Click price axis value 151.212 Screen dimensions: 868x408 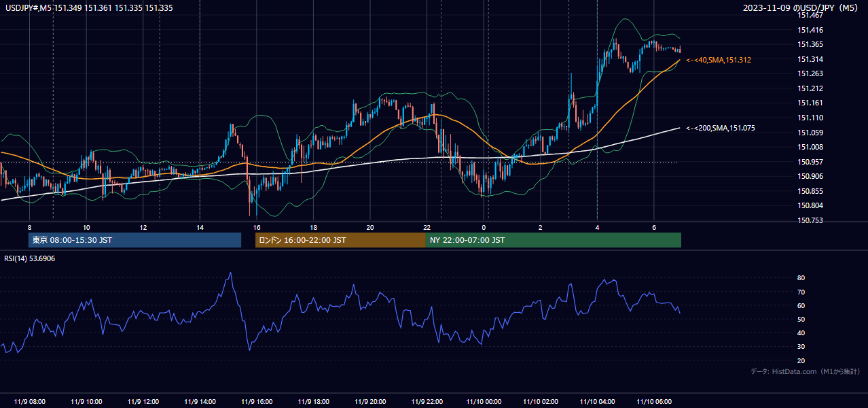pyautogui.click(x=810, y=88)
